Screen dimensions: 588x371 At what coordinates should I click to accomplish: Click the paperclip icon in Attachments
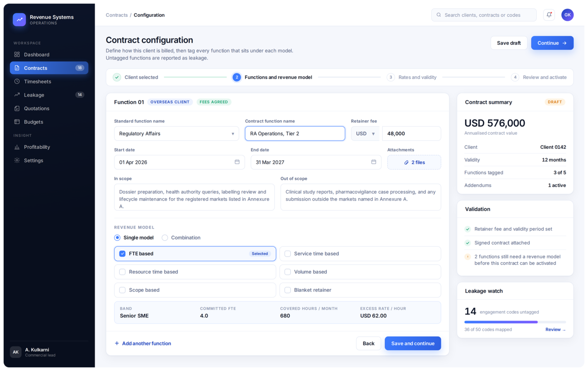pos(406,162)
